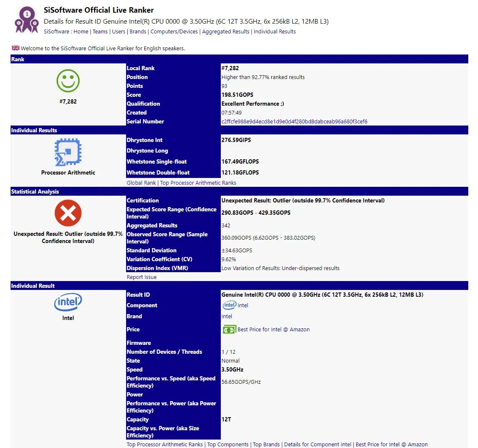Open the Top Brands footer link
Viewport: 478px width, 448px height.
pos(266,444)
